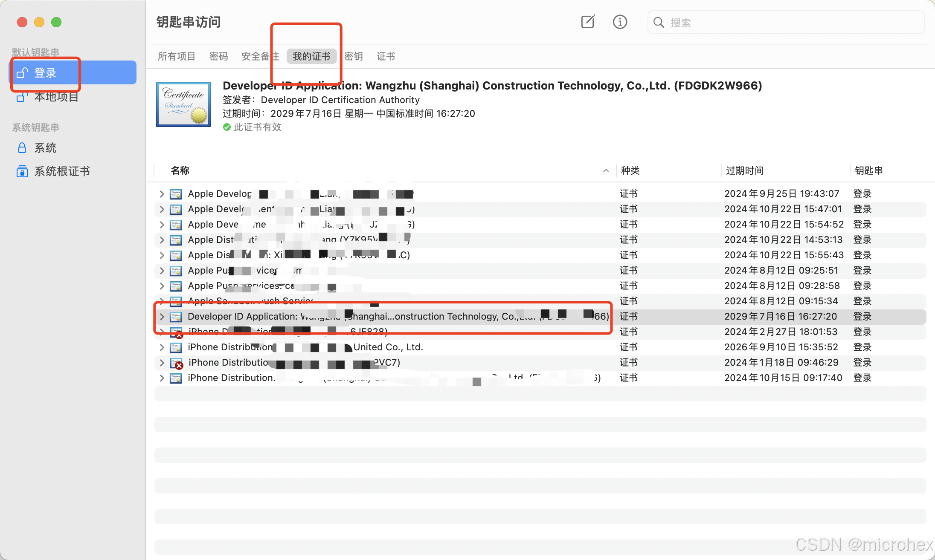
Task: Focus the 搜索 search field
Action: [x=786, y=22]
